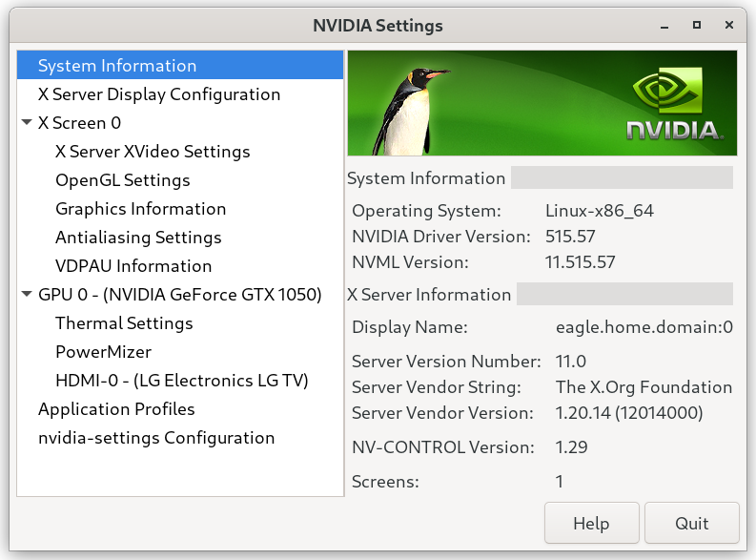Collapse the X Screen 0 tree arrow
Image resolution: width=756 pixels, height=560 pixels.
pyautogui.click(x=27, y=122)
